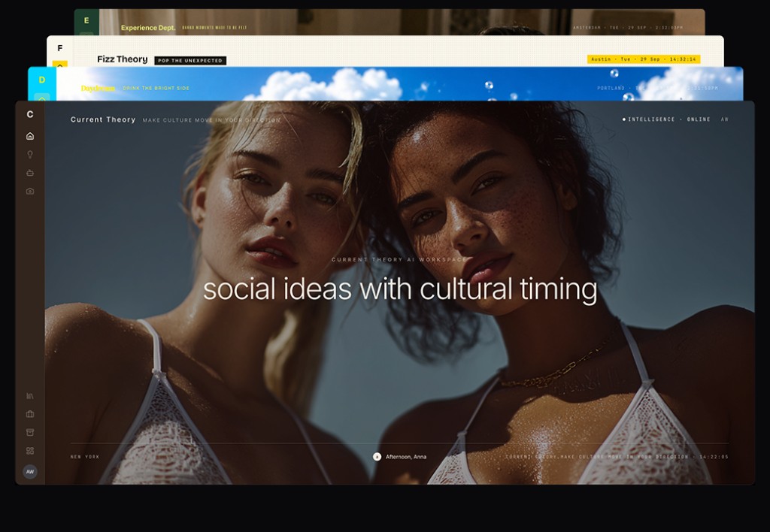Screen dimensions: 770x532
Task: Open the archive box icon in sidebar
Action: (30, 432)
